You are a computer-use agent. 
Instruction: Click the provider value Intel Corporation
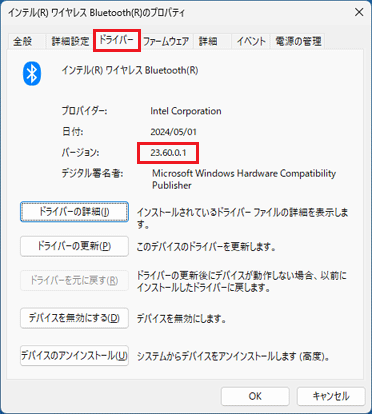point(186,111)
